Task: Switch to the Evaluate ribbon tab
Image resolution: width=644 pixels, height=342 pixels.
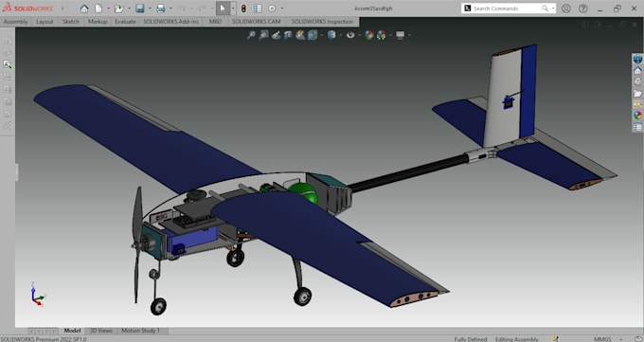Action: pyautogui.click(x=125, y=22)
